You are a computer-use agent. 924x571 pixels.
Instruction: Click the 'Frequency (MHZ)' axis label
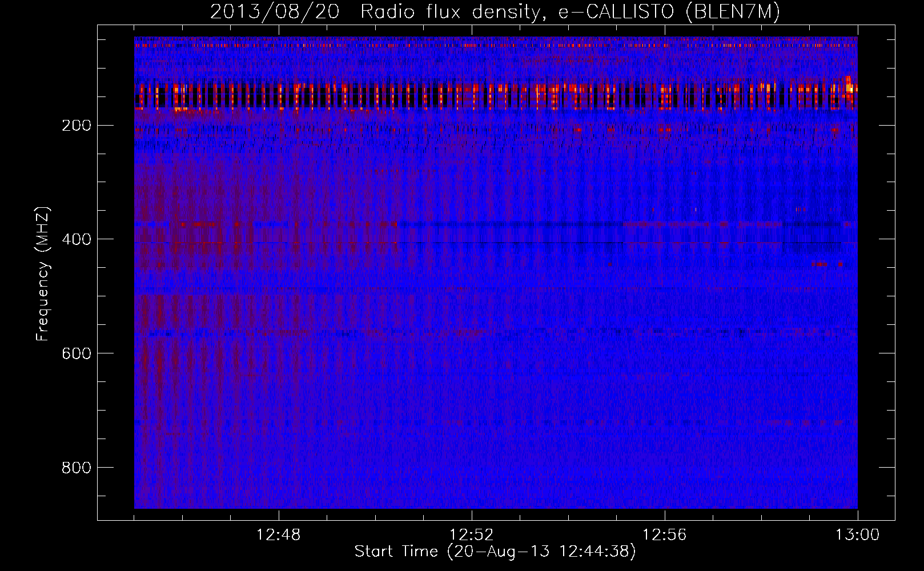[42, 274]
